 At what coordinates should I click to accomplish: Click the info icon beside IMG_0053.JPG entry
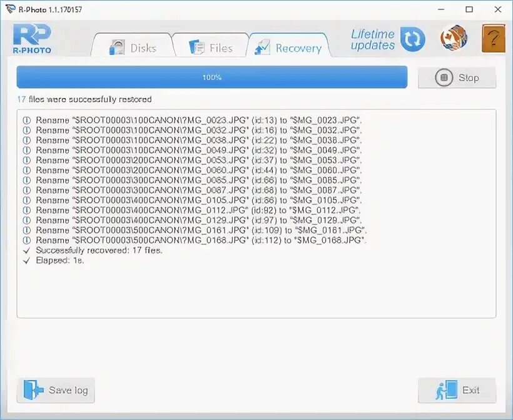click(26, 160)
